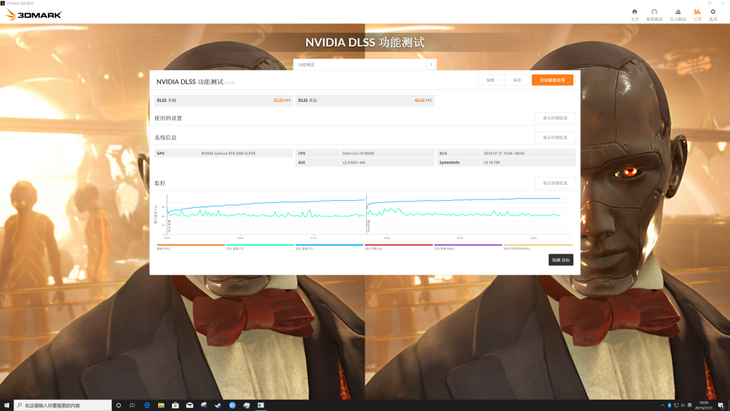Screen dimensions: 730x411
Task: Toggle the blue GPU temperature legend
Action: (329, 247)
